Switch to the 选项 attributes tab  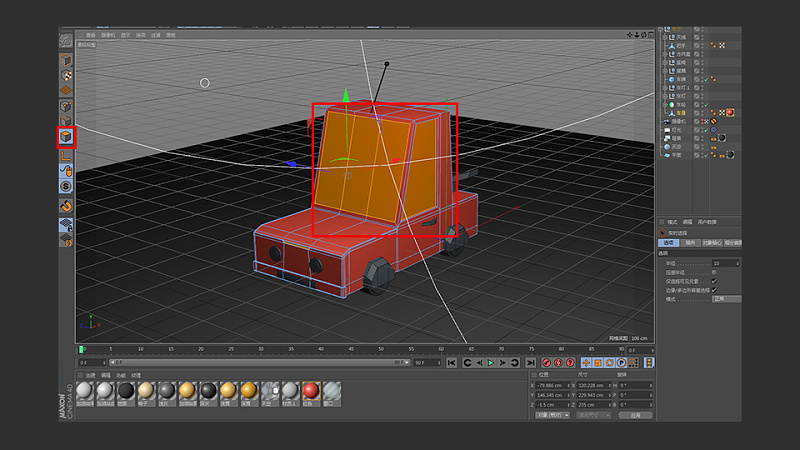coord(668,243)
